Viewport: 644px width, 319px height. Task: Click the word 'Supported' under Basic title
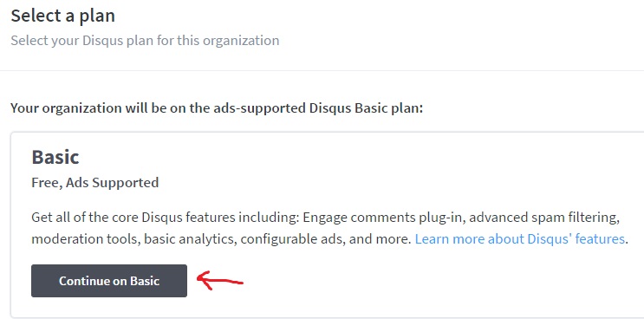point(126,182)
